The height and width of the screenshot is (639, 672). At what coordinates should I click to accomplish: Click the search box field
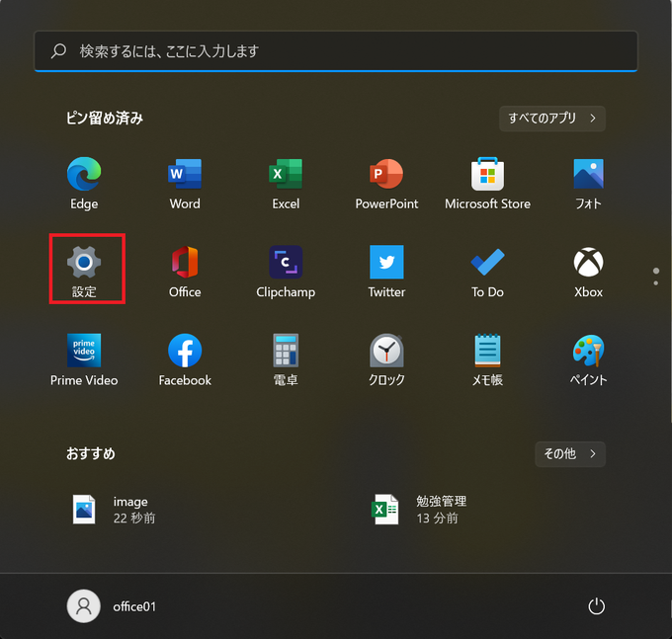(x=336, y=51)
